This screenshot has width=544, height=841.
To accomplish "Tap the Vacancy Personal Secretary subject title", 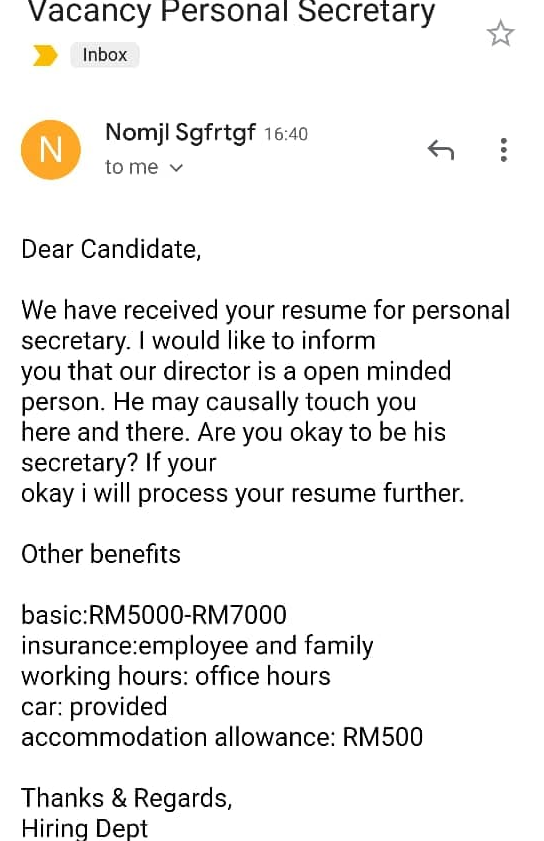I will click(231, 12).
